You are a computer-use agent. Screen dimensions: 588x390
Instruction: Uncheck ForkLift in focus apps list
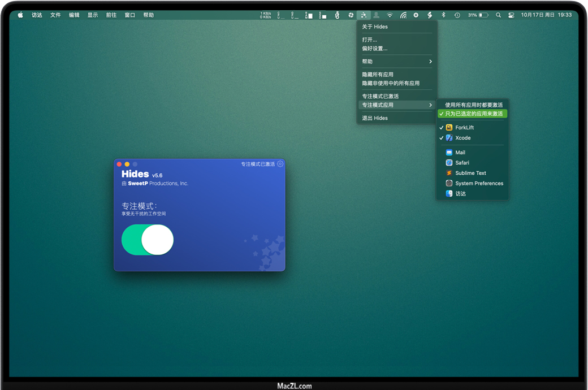(464, 128)
